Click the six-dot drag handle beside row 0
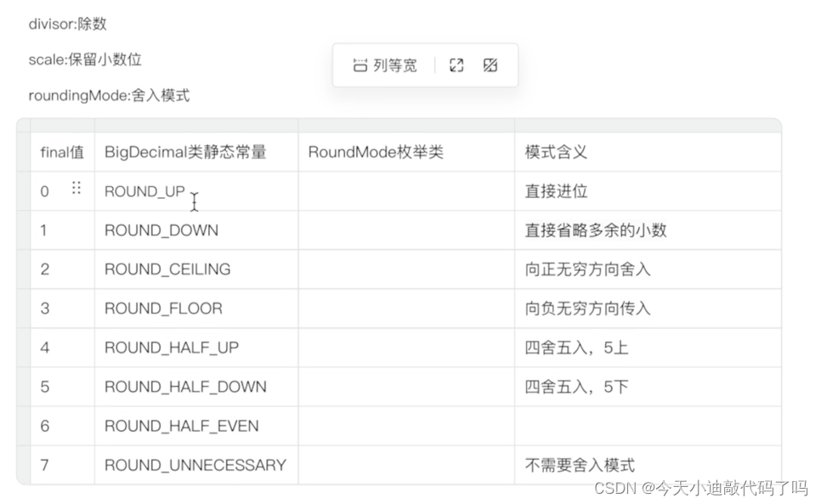 coord(76,190)
